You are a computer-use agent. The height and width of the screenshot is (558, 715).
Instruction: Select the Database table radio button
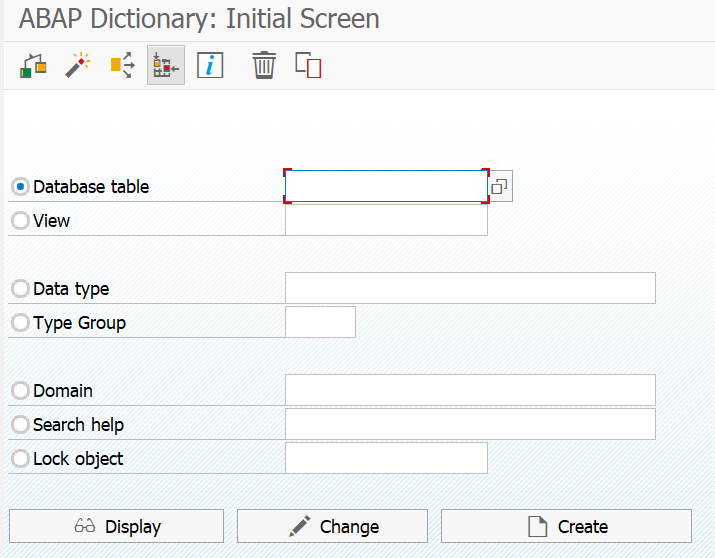click(x=20, y=186)
